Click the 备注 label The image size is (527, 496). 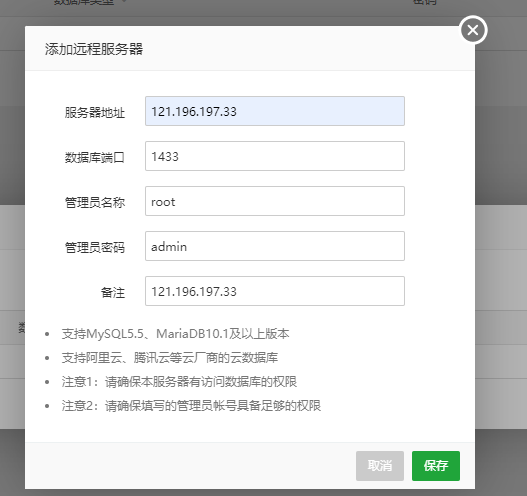pos(113,292)
